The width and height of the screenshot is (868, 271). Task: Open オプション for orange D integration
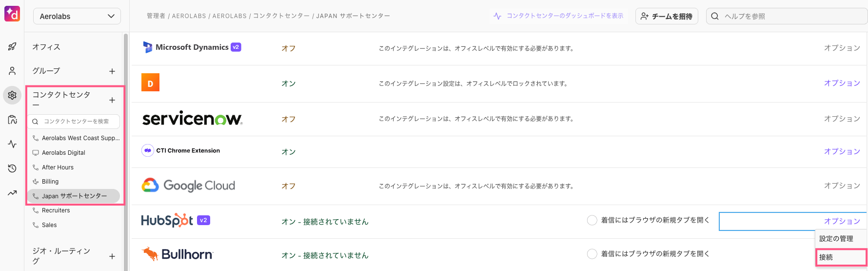(x=842, y=83)
